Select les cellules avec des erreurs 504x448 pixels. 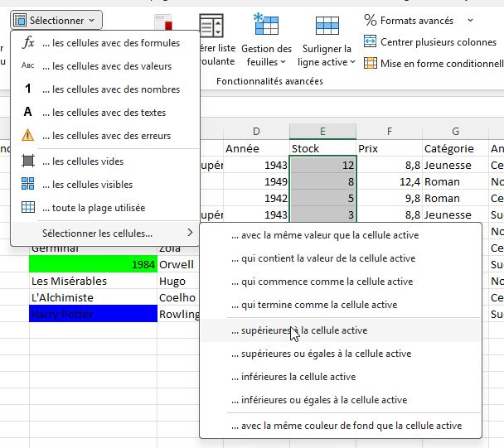pos(105,135)
